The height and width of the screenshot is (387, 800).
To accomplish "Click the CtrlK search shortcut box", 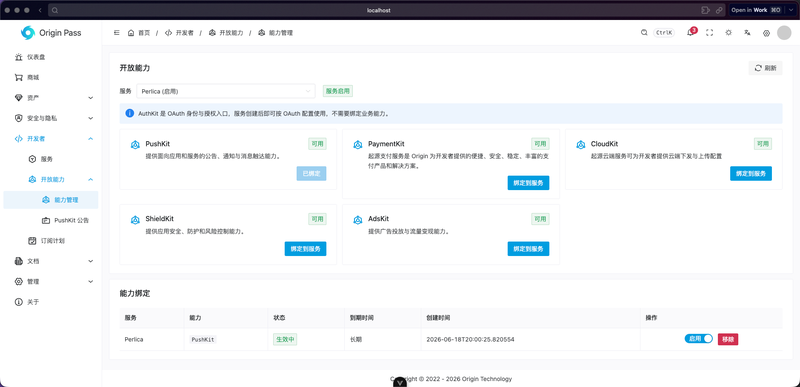I will click(x=664, y=33).
